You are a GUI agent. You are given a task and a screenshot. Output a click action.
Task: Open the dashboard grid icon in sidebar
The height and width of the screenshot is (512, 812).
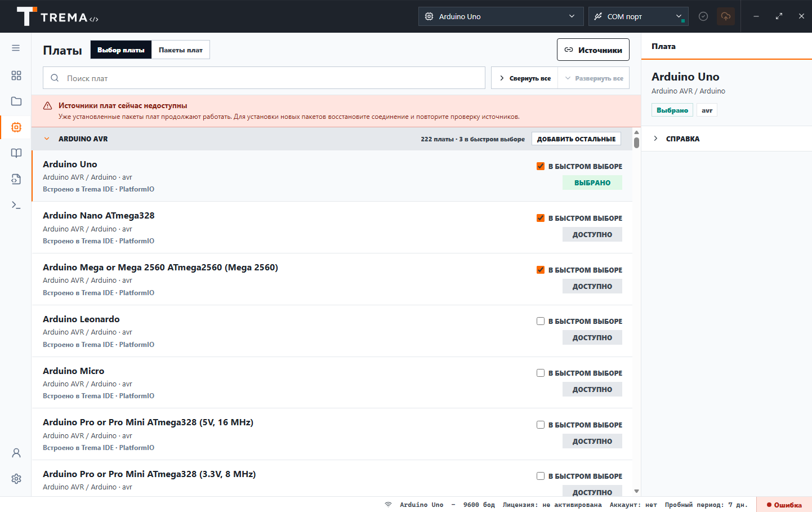point(16,75)
